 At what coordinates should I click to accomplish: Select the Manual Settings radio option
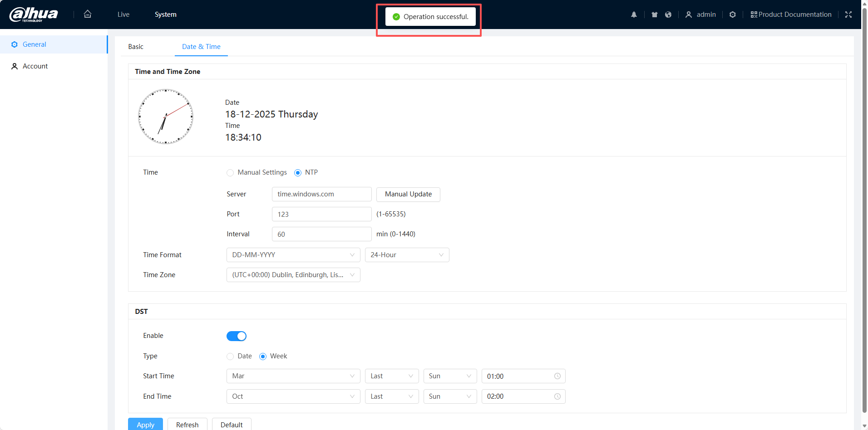point(230,173)
